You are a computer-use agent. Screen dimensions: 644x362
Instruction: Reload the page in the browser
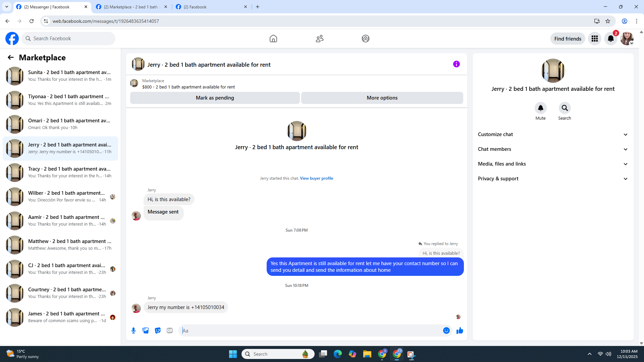pos(32,21)
